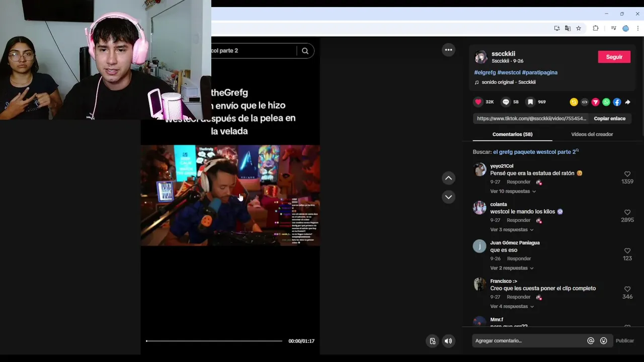Mute the video with speaker icon
Viewport: 644px width, 362px height.
coord(448,341)
